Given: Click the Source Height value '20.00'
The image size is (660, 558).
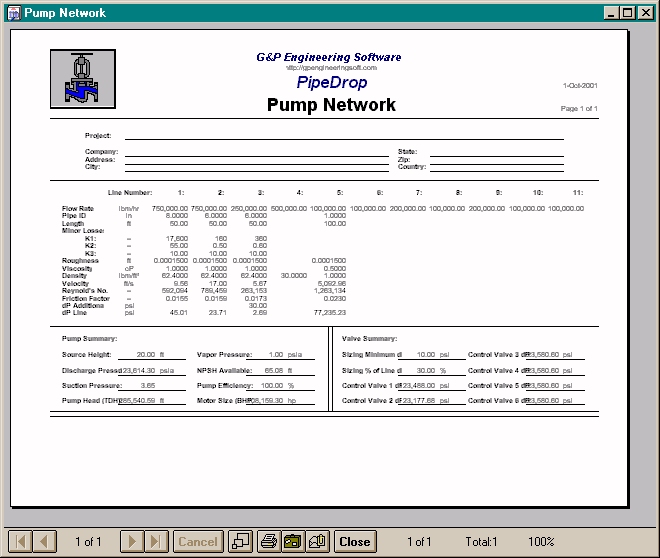Looking at the screenshot, I should 146,354.
